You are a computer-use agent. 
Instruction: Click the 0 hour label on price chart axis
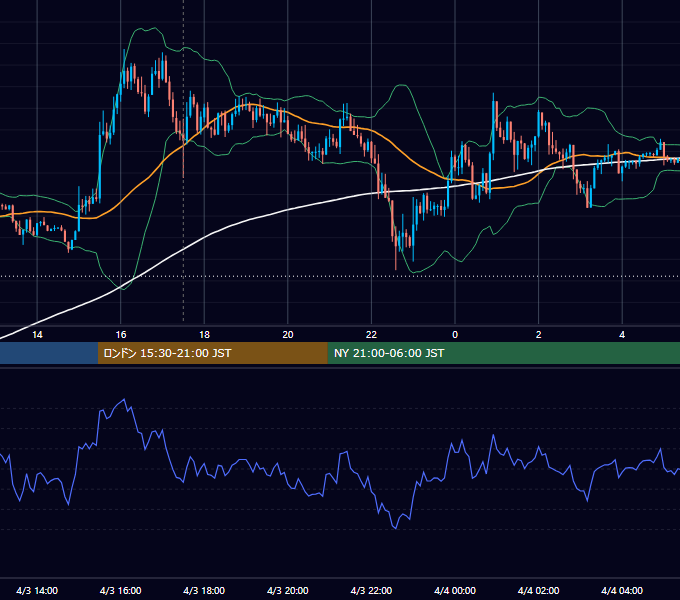click(x=455, y=335)
